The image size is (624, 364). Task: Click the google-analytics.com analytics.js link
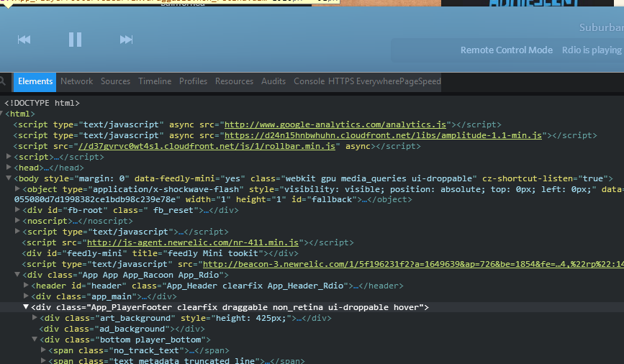click(335, 124)
